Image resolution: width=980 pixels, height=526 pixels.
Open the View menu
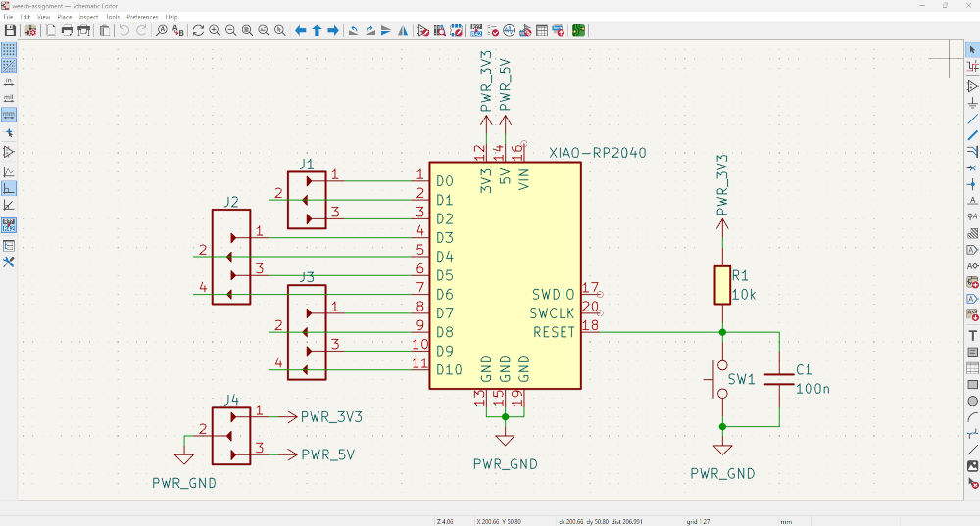(44, 17)
